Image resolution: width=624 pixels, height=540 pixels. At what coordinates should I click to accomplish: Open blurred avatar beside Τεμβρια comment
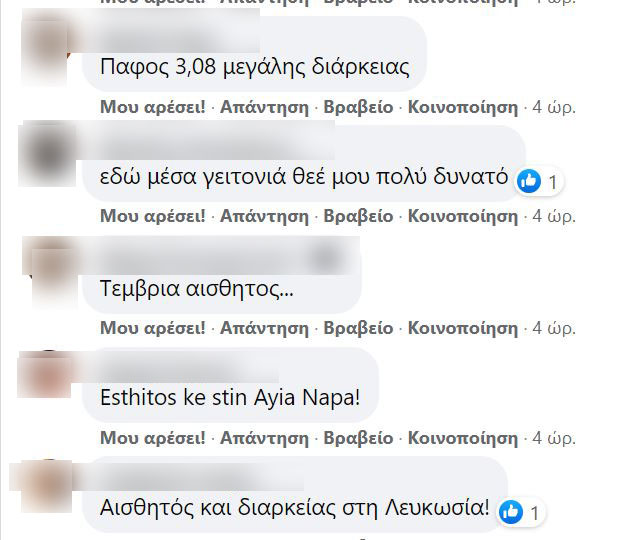point(50,273)
